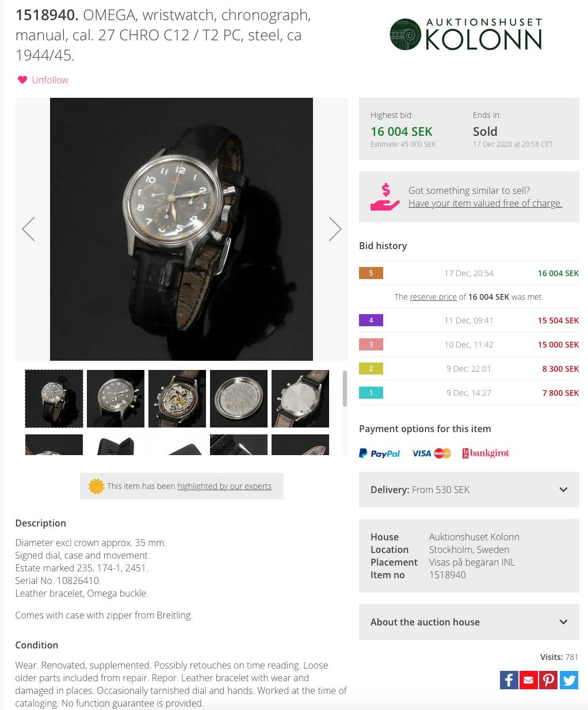Screen dimensions: 588x710
Task: Click the main watch photo
Action: coord(181,229)
